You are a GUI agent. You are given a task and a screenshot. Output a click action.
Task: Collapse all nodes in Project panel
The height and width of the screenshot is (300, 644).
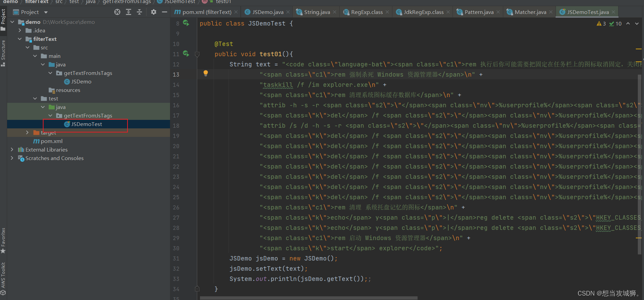pos(139,12)
